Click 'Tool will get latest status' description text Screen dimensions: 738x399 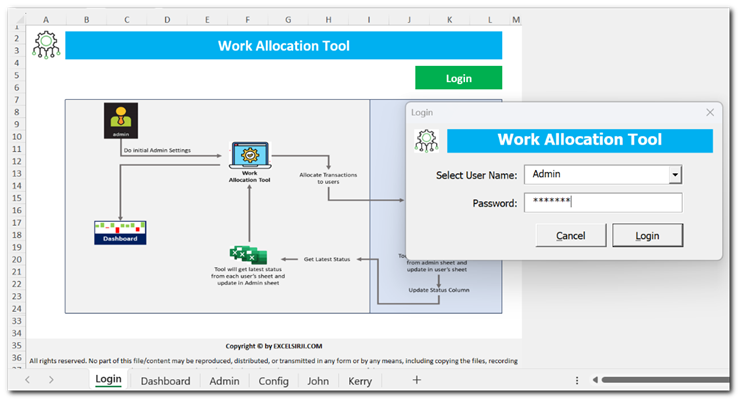(x=248, y=276)
